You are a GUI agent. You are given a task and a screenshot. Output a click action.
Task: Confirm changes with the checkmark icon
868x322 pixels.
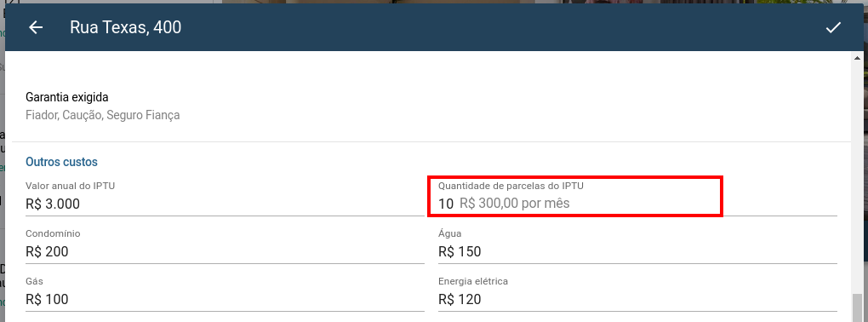point(833,27)
